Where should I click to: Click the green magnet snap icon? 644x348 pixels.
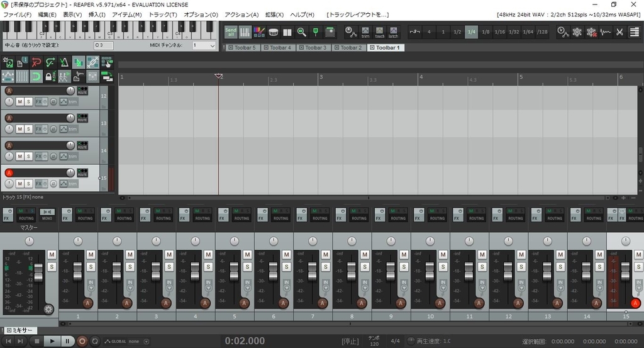click(x=36, y=76)
